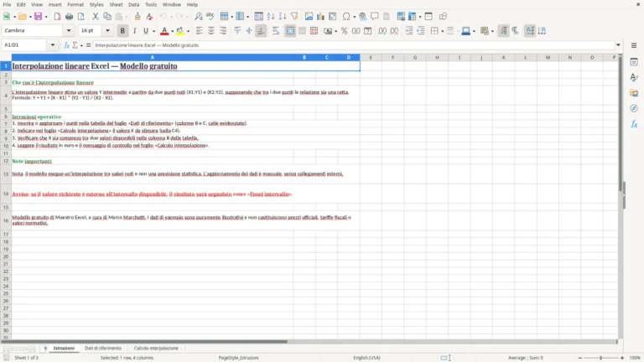Toggle Align Bottom button
Viewport: 644px width, 362px height.
pos(262,31)
